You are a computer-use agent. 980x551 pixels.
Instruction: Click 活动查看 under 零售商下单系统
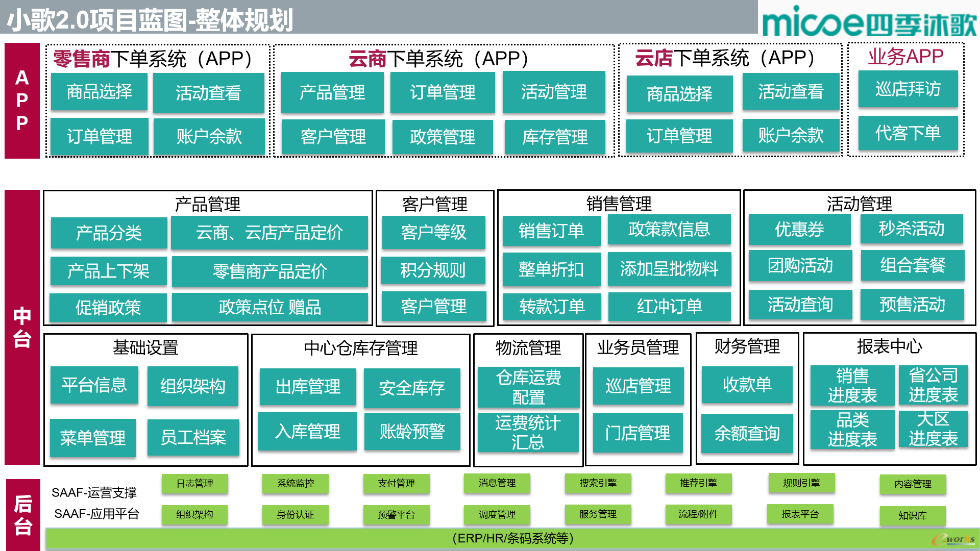(208, 93)
